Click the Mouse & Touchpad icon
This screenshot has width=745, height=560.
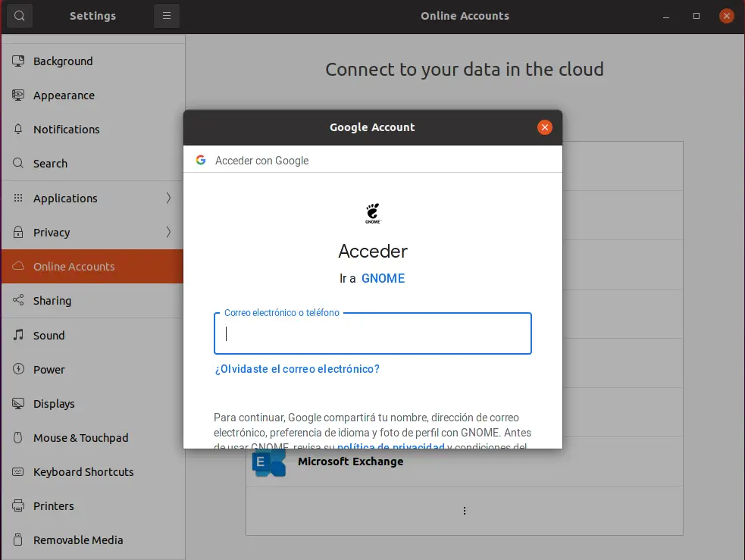pos(18,437)
